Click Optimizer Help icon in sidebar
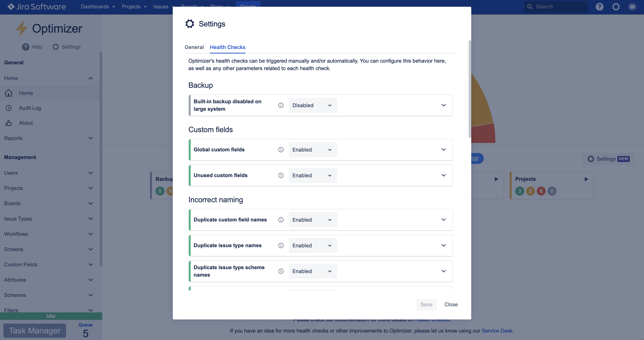 point(26,47)
